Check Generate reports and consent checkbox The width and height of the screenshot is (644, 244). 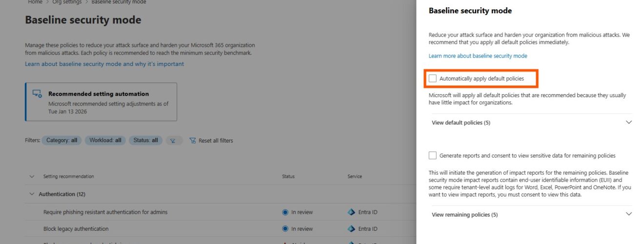tap(433, 156)
